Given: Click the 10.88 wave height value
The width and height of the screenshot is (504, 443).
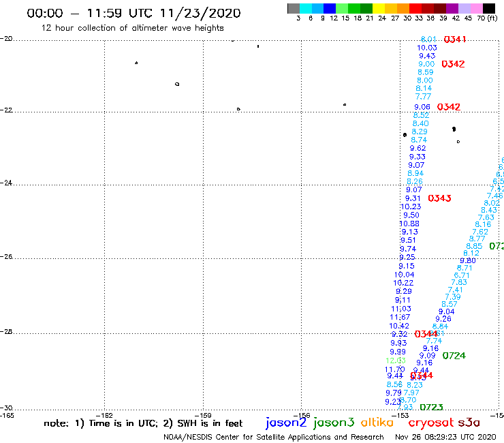Looking at the screenshot, I should coord(409,224).
